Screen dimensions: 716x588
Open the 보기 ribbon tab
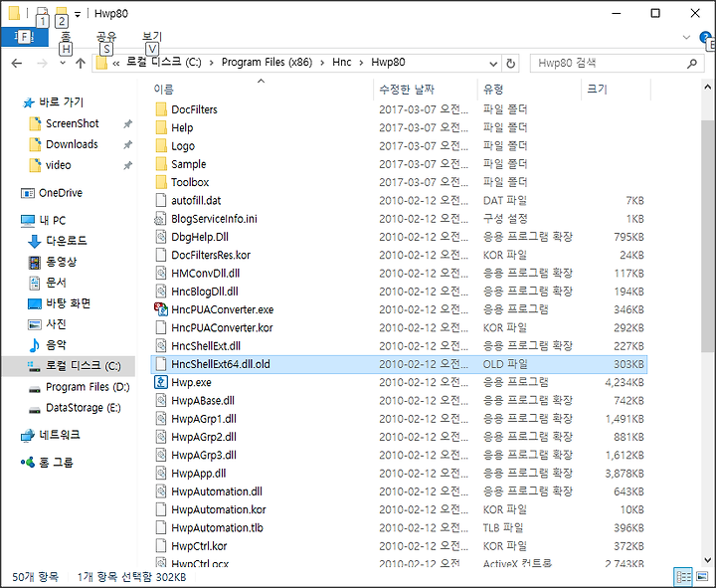tap(152, 37)
